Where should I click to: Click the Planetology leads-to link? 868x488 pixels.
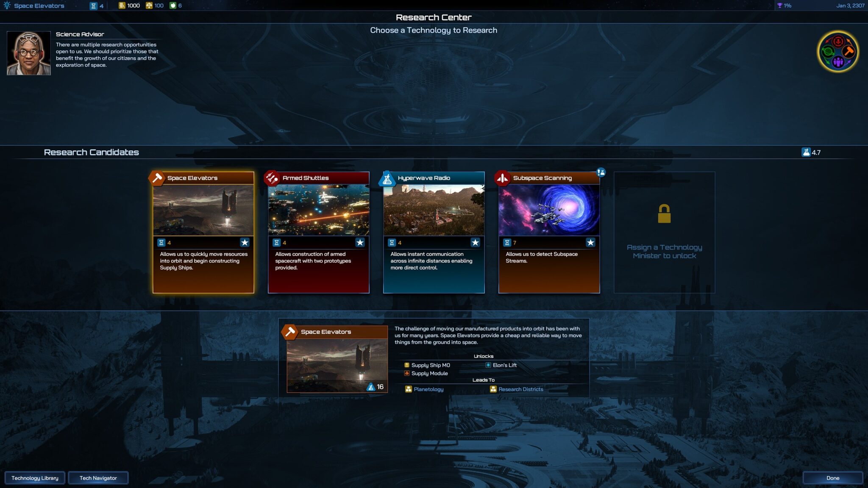pos(428,389)
